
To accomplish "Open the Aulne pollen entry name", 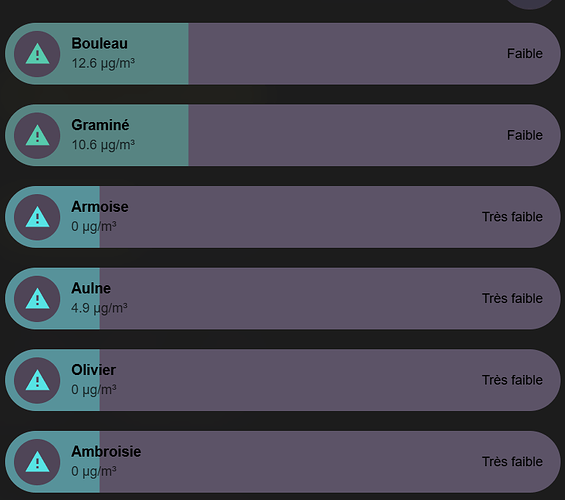I will point(91,288).
